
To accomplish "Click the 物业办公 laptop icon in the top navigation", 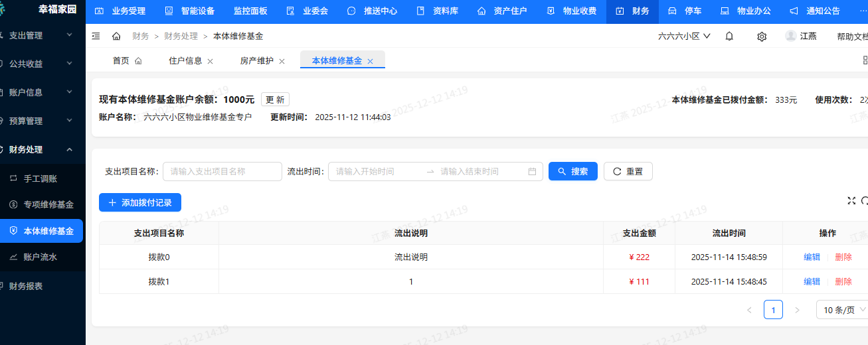I will 725,11.
